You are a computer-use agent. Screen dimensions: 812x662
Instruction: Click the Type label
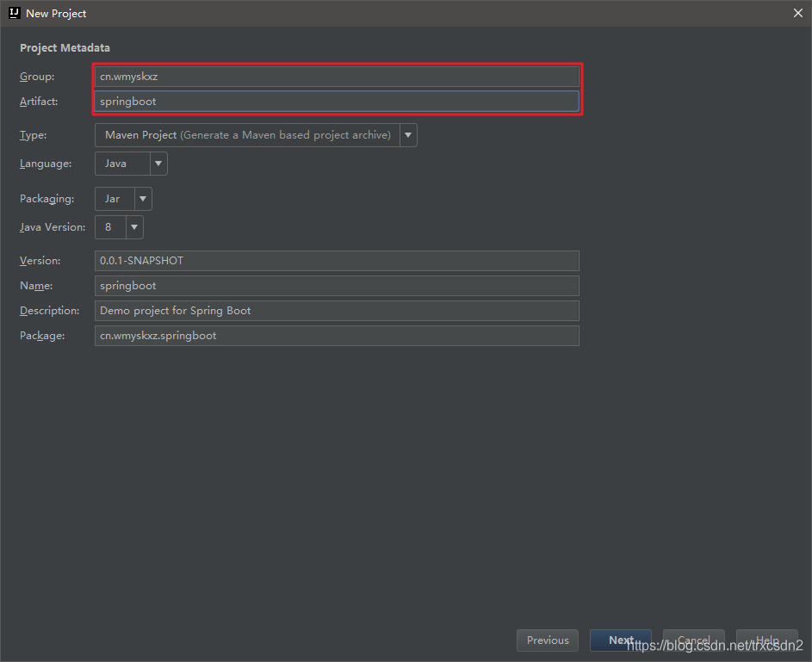point(33,135)
